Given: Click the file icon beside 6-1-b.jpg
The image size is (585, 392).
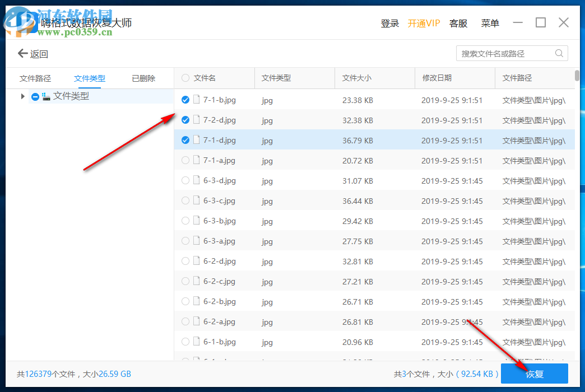Looking at the screenshot, I should click(197, 342).
